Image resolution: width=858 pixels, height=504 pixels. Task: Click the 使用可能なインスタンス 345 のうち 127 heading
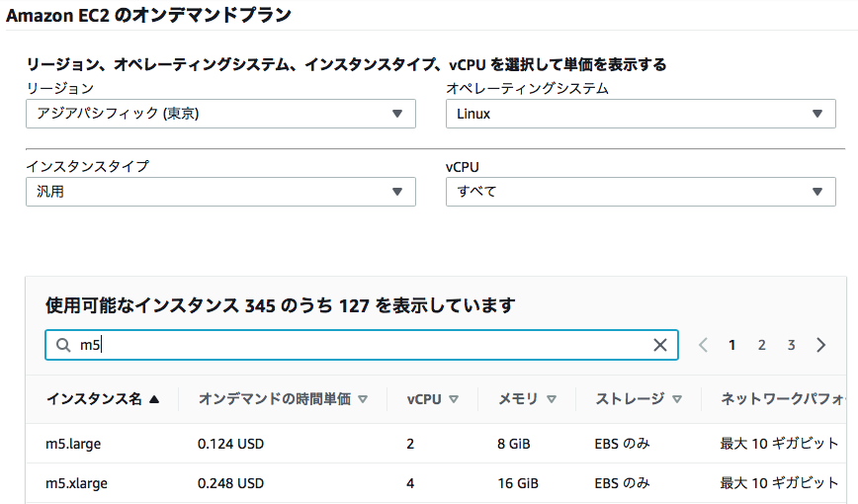pos(280,305)
